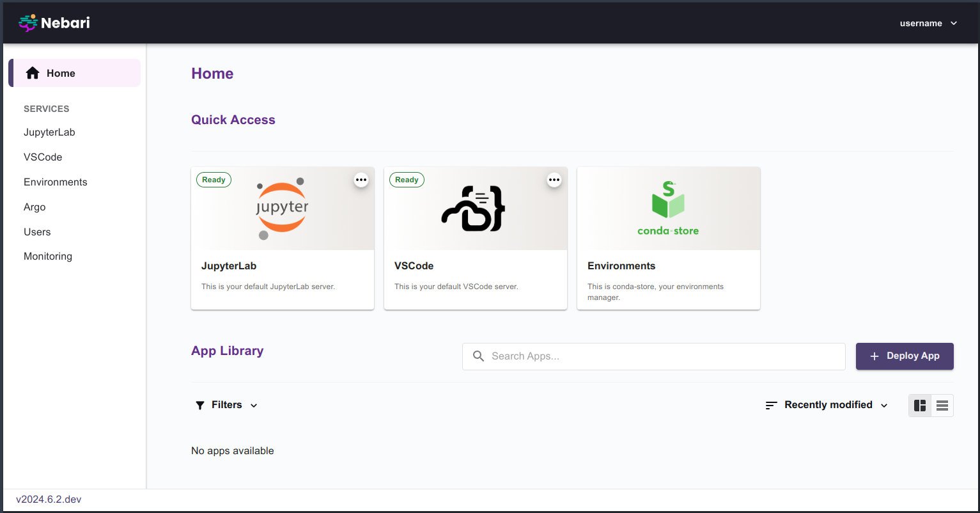Click the Ready status pill on VSCode

coord(407,180)
